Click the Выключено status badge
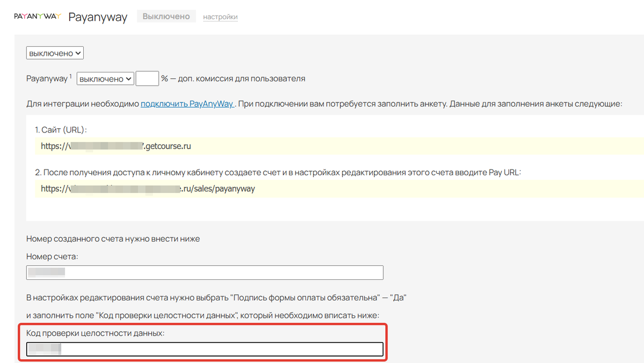 pos(166,17)
